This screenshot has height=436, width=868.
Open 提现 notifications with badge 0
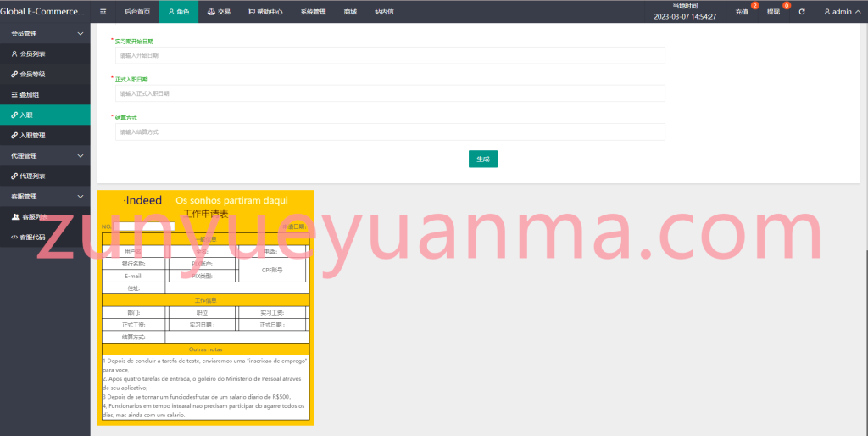pyautogui.click(x=774, y=12)
